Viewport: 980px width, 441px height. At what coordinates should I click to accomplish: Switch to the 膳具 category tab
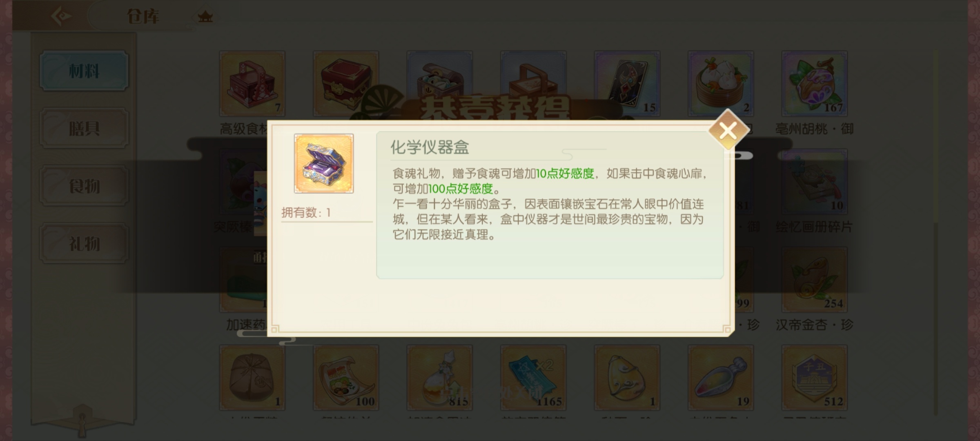[x=84, y=129]
